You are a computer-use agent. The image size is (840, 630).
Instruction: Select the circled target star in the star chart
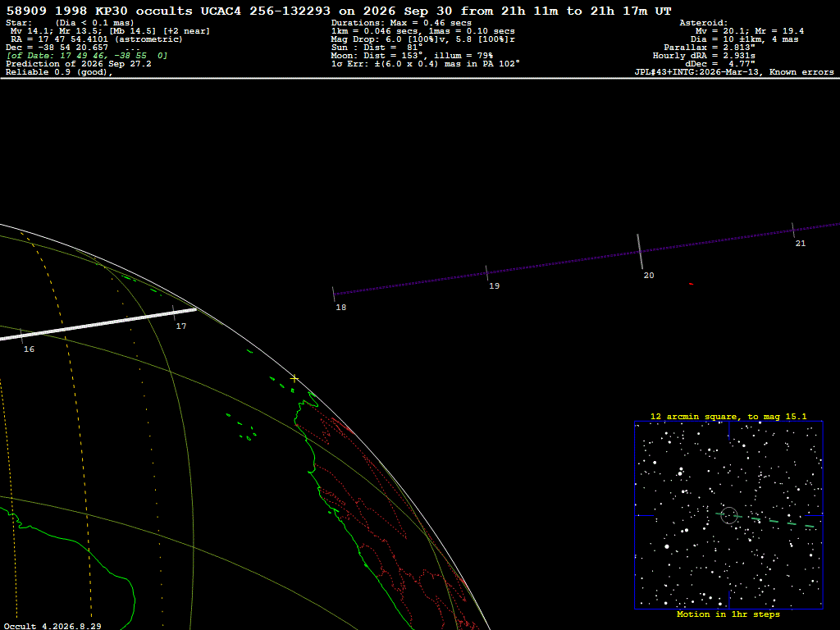click(729, 515)
